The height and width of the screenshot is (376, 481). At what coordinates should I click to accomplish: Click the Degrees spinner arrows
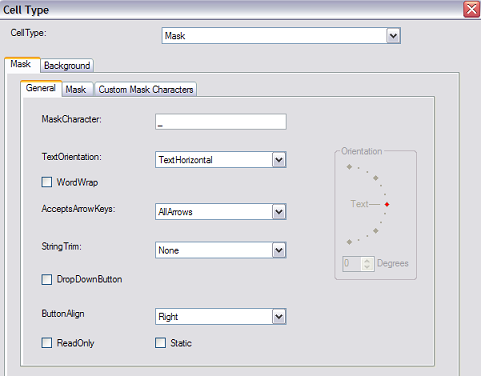coord(367,264)
